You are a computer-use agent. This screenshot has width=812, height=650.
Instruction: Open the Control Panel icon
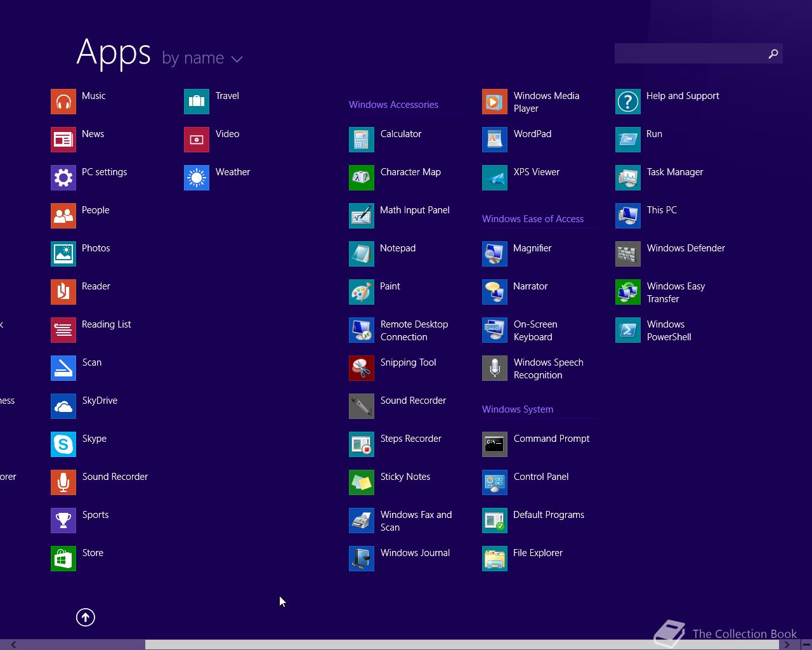[495, 482]
